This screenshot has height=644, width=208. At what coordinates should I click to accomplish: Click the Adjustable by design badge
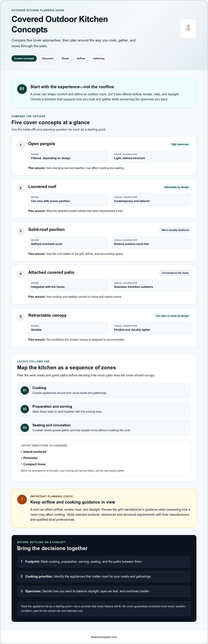click(176, 187)
